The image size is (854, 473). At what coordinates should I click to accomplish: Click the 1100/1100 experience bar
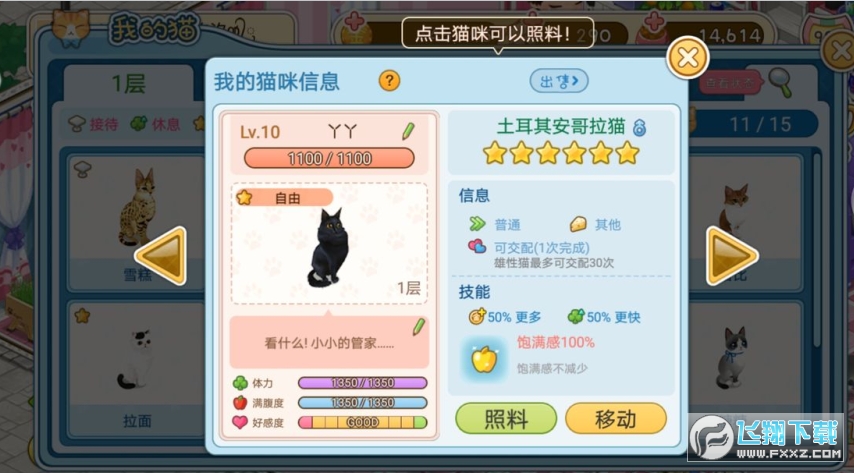[329, 159]
